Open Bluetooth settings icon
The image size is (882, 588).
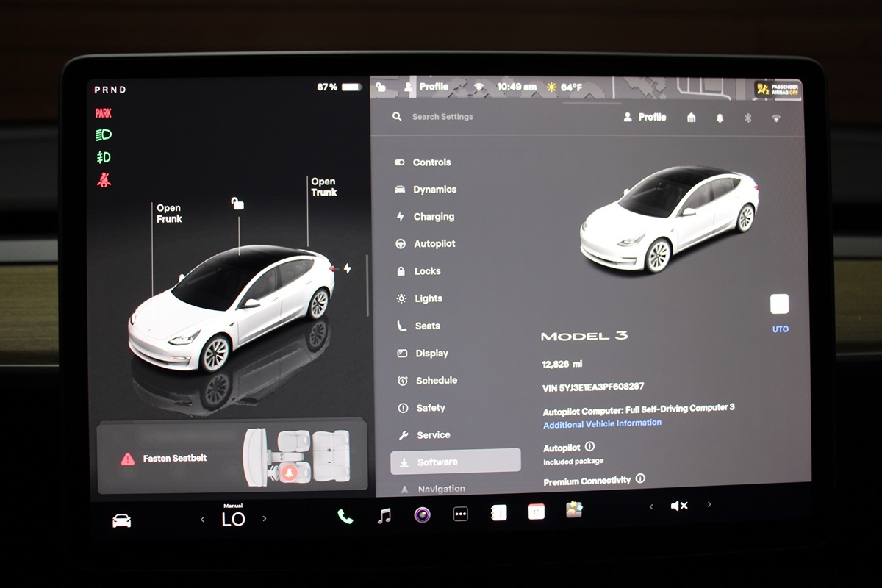click(x=748, y=118)
